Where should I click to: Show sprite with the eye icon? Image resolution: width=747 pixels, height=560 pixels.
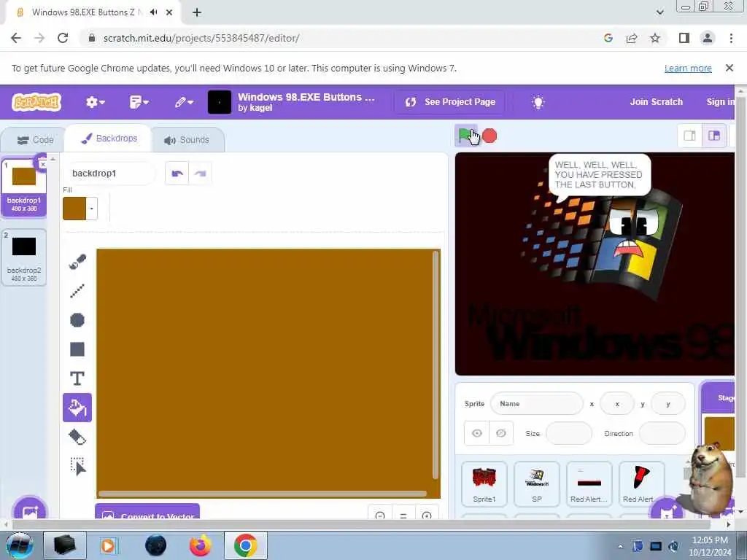coord(477,433)
